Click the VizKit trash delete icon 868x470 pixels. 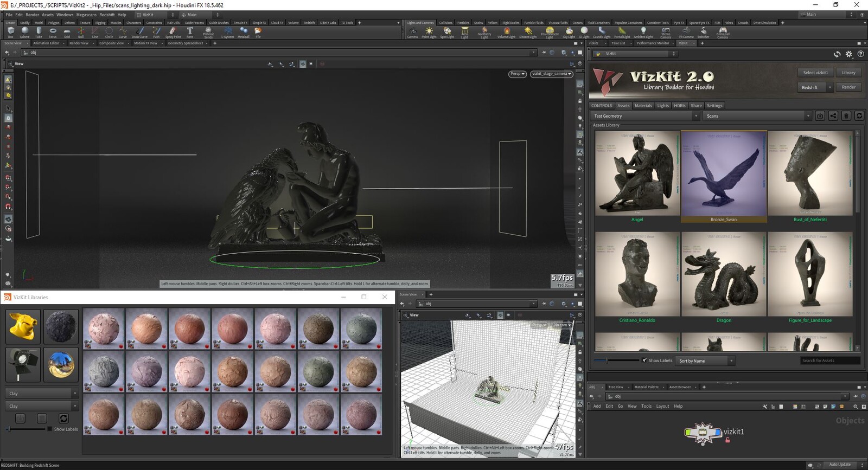pos(846,116)
